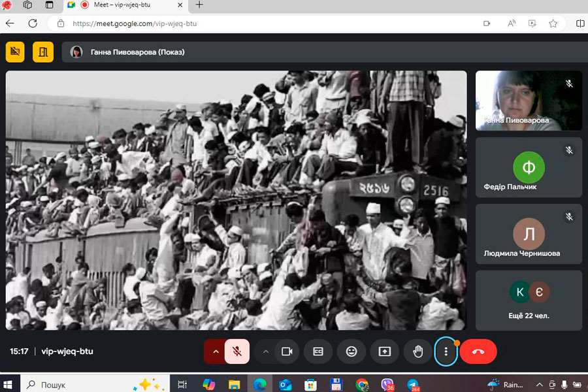Add this page to favorites star
The width and height of the screenshot is (588, 392).
tap(553, 24)
